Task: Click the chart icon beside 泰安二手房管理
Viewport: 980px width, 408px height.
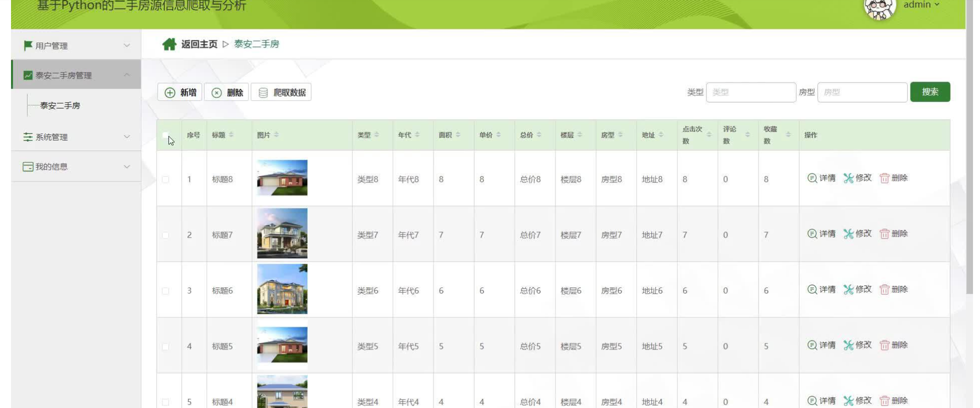Action: point(28,75)
